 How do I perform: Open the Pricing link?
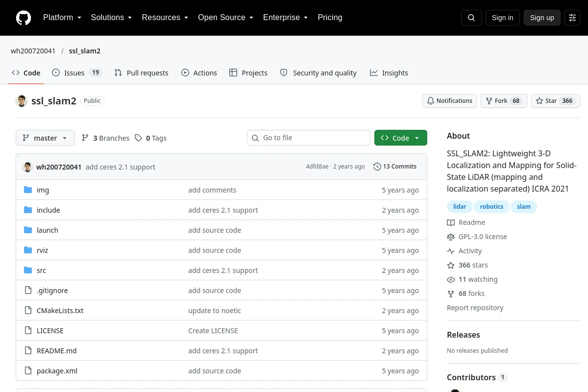(x=330, y=18)
